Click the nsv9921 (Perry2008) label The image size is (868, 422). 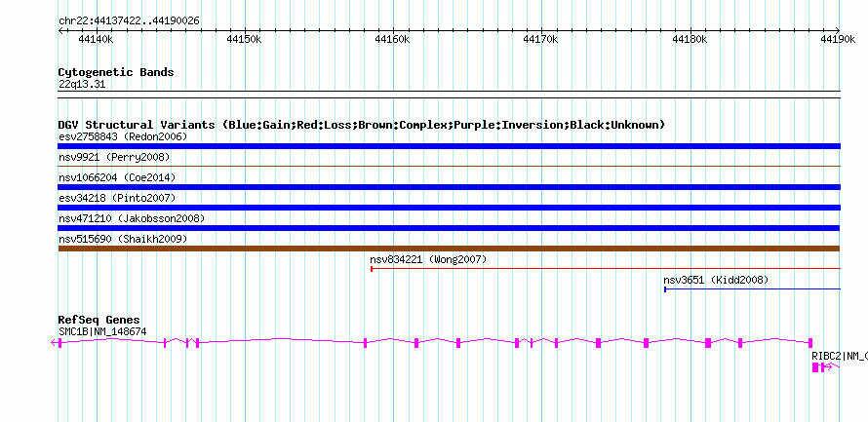pos(114,157)
